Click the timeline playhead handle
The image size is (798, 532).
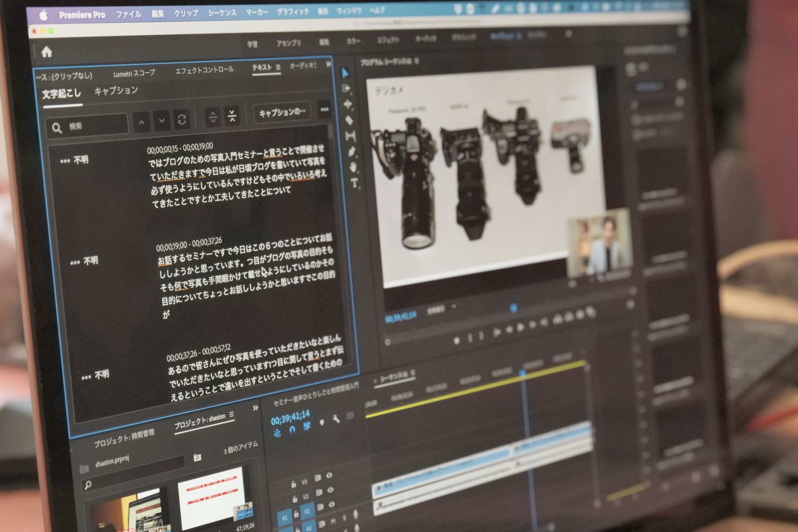(x=522, y=373)
